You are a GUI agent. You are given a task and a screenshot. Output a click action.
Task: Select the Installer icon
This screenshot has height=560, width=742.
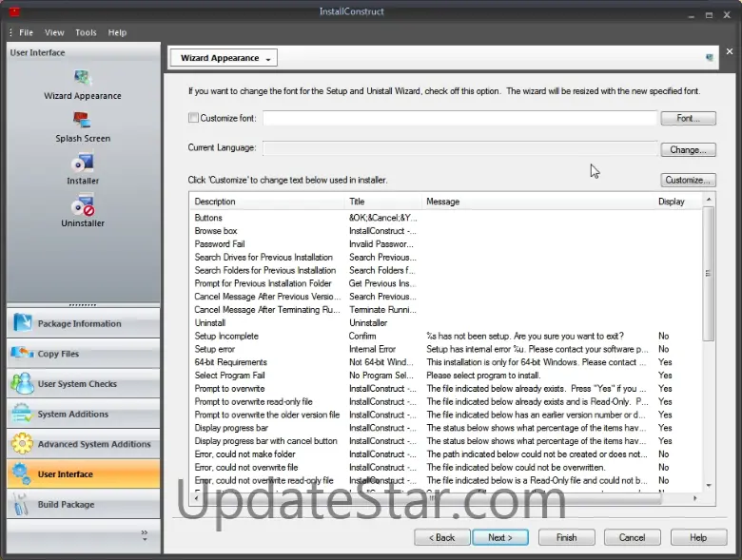pos(83,163)
